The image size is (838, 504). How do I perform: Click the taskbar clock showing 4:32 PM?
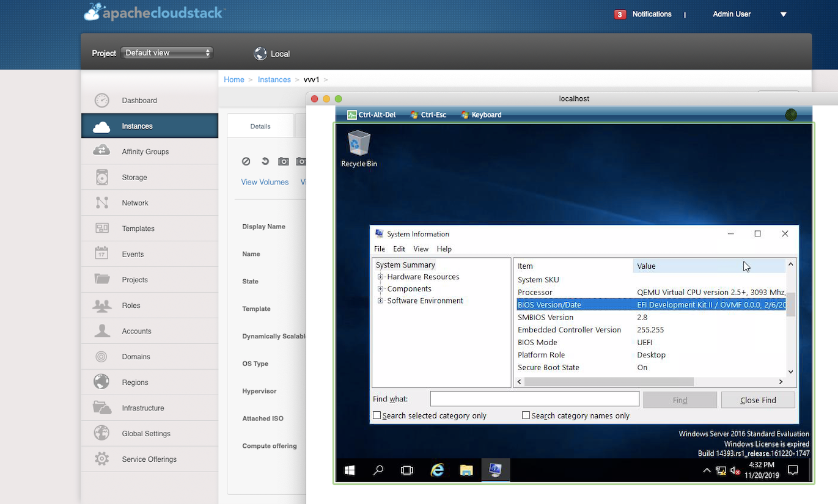point(762,470)
